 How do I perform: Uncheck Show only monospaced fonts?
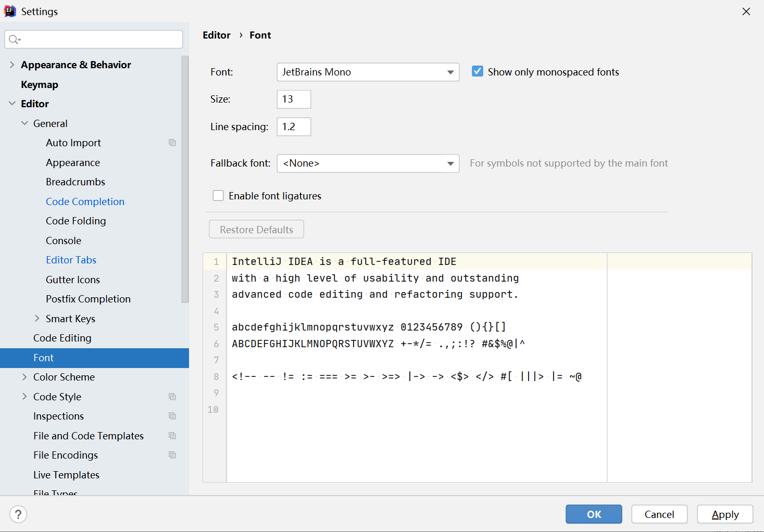pyautogui.click(x=478, y=71)
